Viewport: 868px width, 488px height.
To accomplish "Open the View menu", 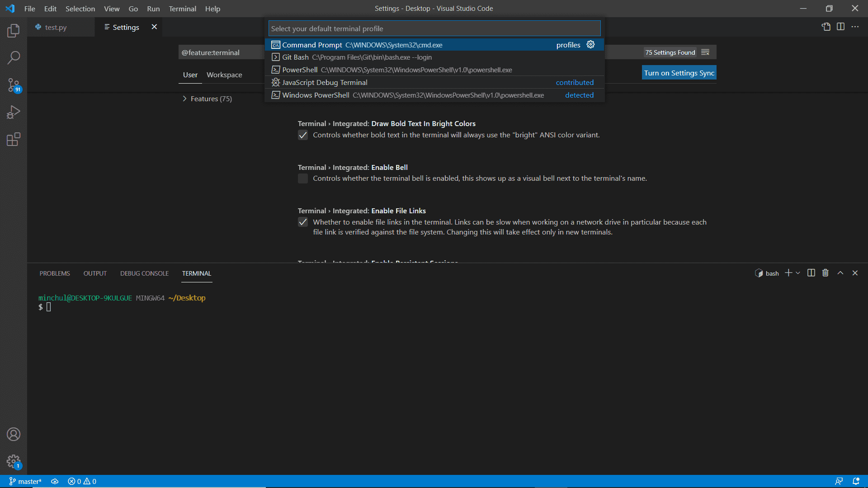I will (112, 9).
